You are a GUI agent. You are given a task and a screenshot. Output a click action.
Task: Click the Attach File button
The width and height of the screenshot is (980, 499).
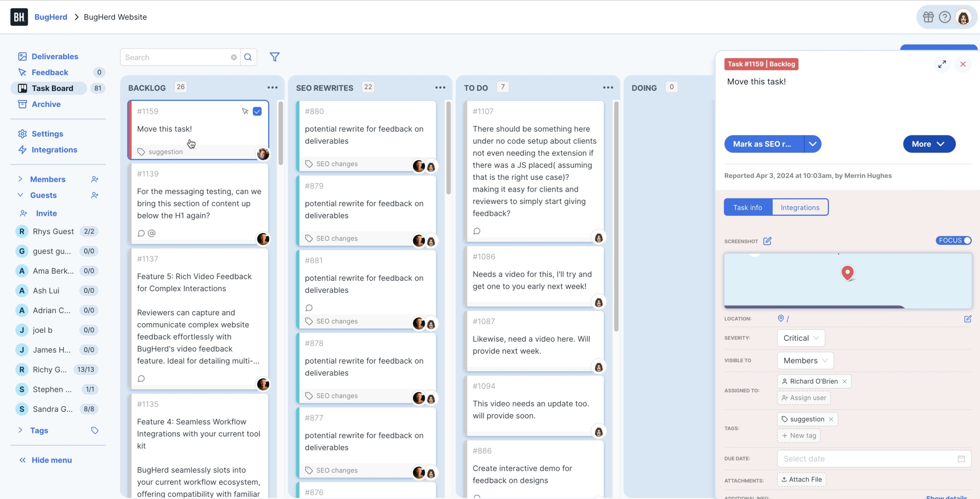tap(802, 480)
